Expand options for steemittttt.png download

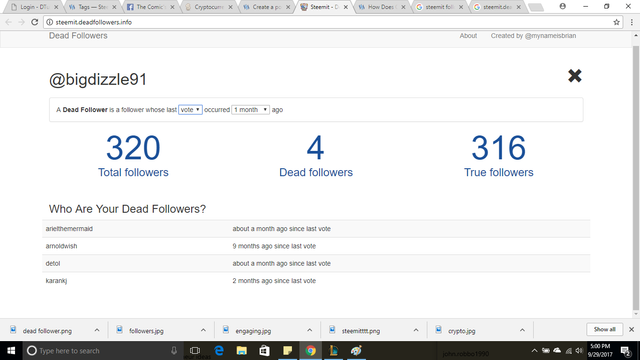pyautogui.click(x=416, y=330)
